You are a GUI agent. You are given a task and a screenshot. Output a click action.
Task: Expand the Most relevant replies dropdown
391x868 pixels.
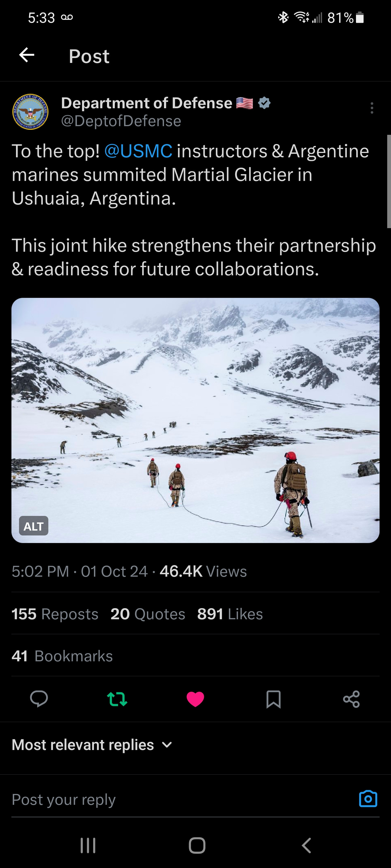tap(92, 745)
